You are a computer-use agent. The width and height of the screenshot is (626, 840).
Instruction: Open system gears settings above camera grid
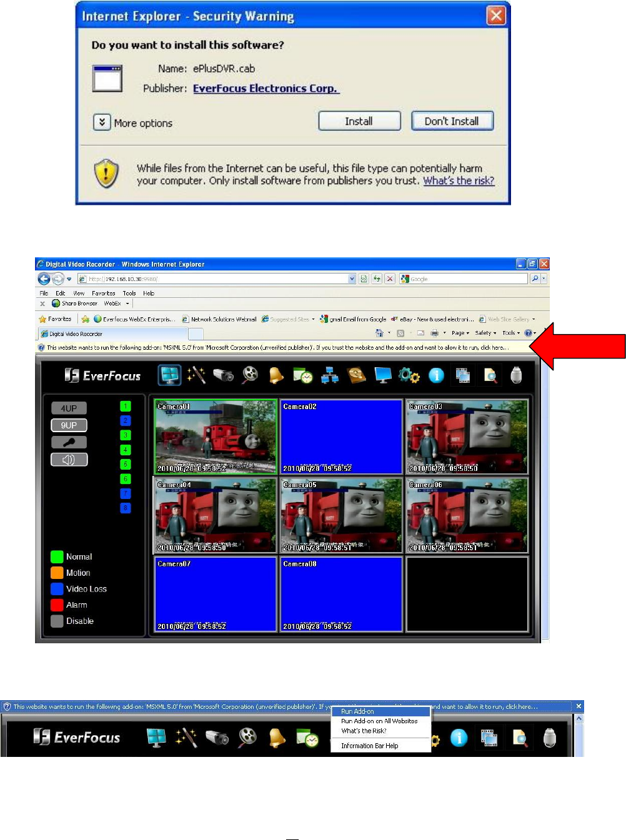click(x=409, y=375)
